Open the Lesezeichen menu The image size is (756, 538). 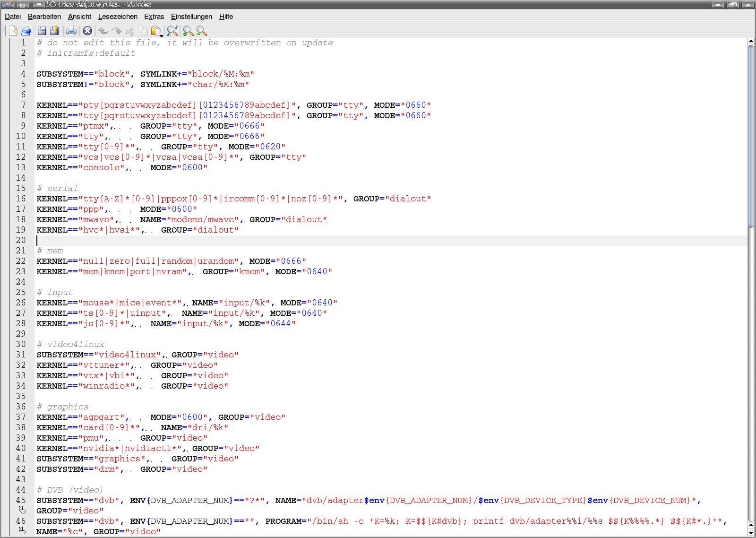coord(118,17)
